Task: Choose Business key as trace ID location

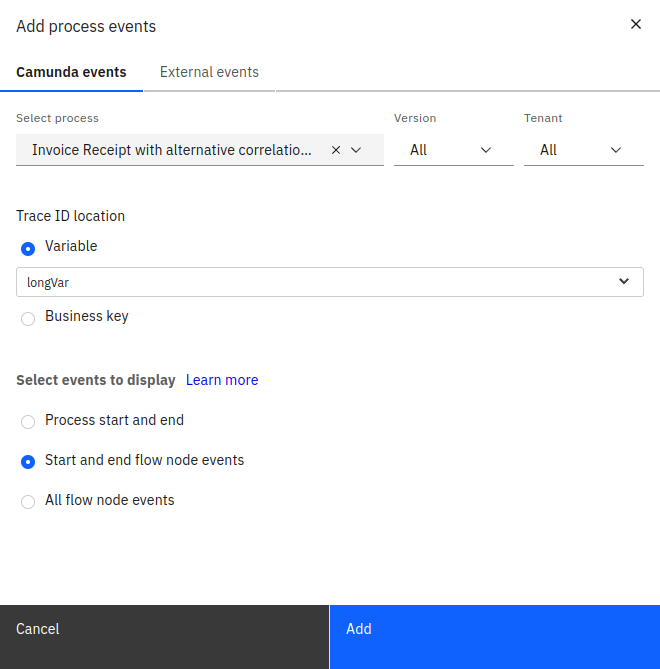Action: tap(28, 318)
